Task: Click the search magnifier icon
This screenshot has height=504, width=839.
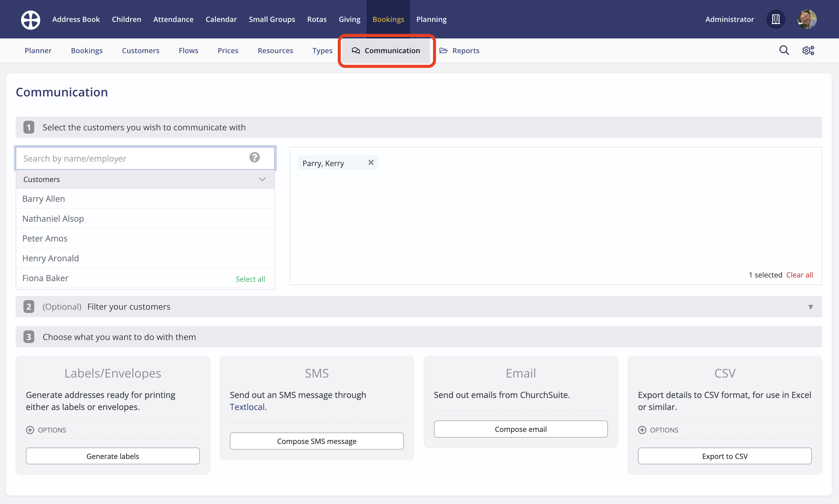Action: click(784, 50)
